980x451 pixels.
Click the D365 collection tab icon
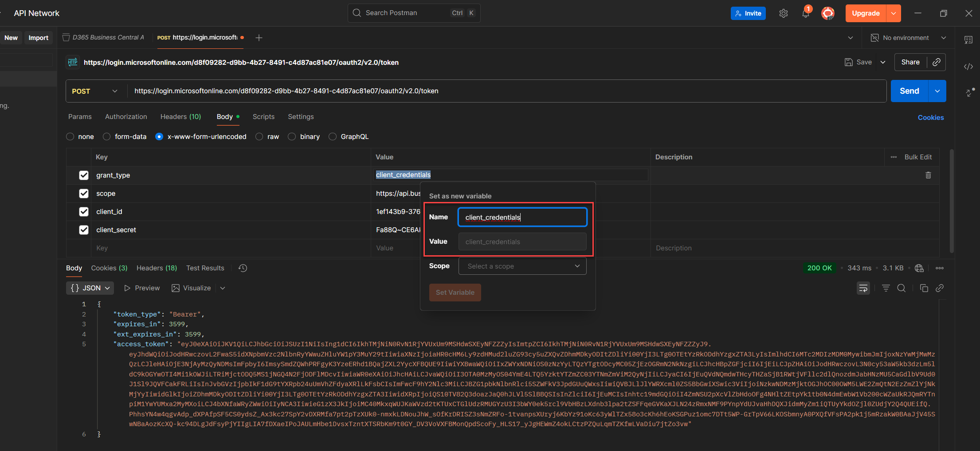tap(66, 37)
